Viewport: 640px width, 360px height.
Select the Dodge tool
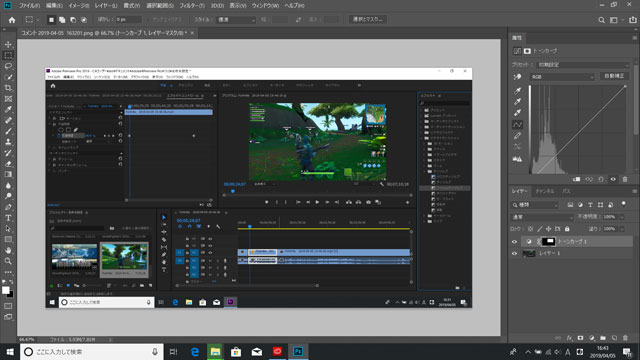coord(8,196)
